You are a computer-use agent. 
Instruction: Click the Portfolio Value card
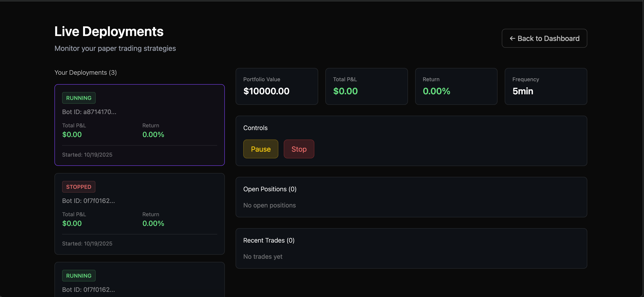(277, 86)
